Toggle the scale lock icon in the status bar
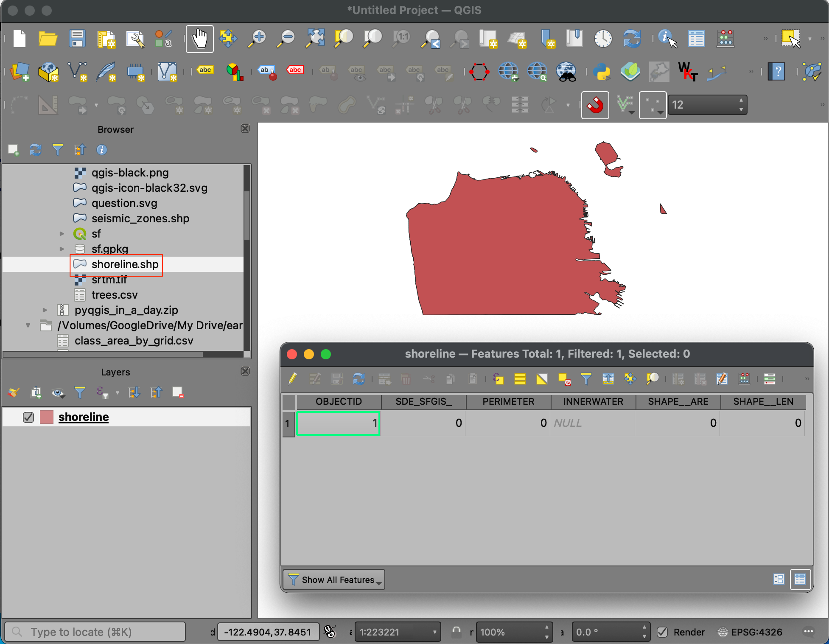This screenshot has height=644, width=829. [x=456, y=632]
